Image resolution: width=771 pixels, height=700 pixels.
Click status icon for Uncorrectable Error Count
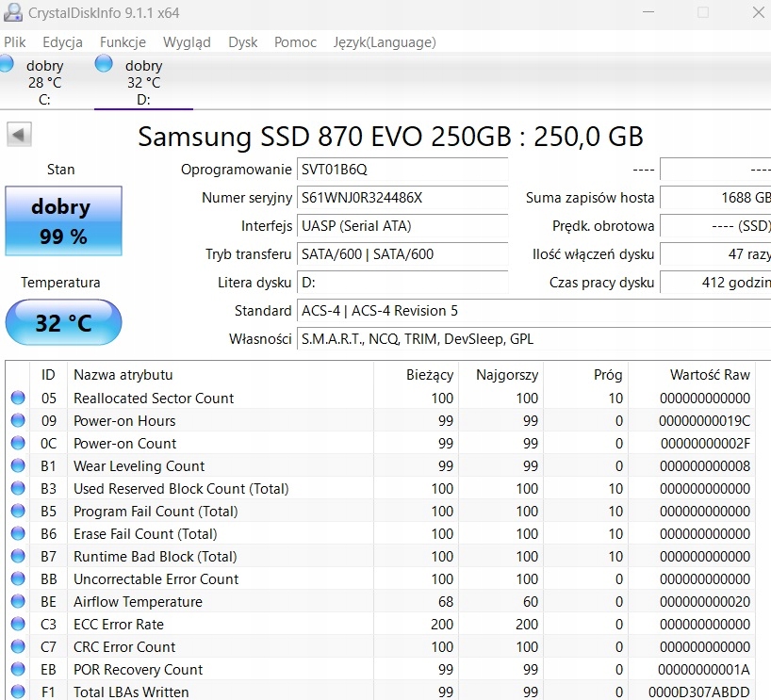pyautogui.click(x=18, y=578)
